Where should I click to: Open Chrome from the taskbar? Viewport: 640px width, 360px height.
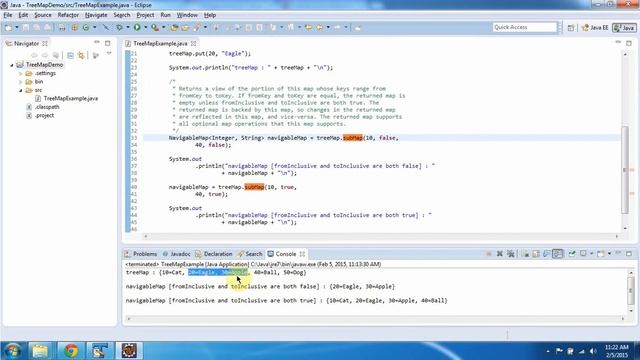click(71, 351)
